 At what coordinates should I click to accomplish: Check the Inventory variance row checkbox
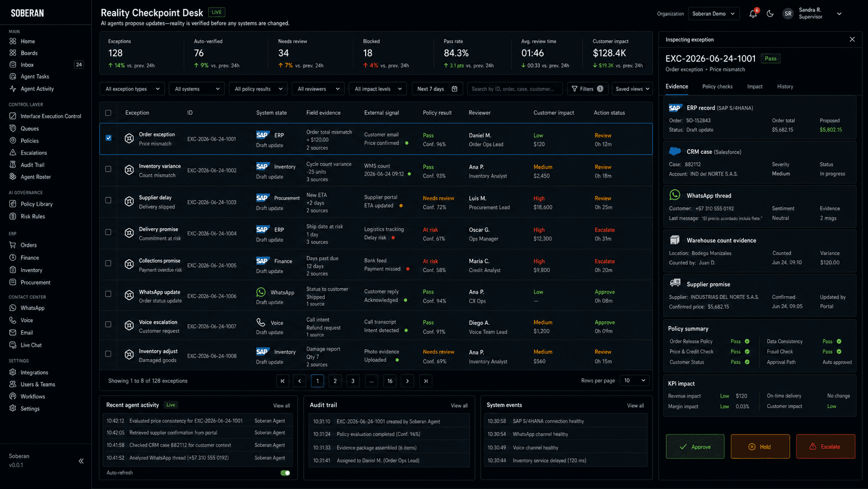coord(108,169)
